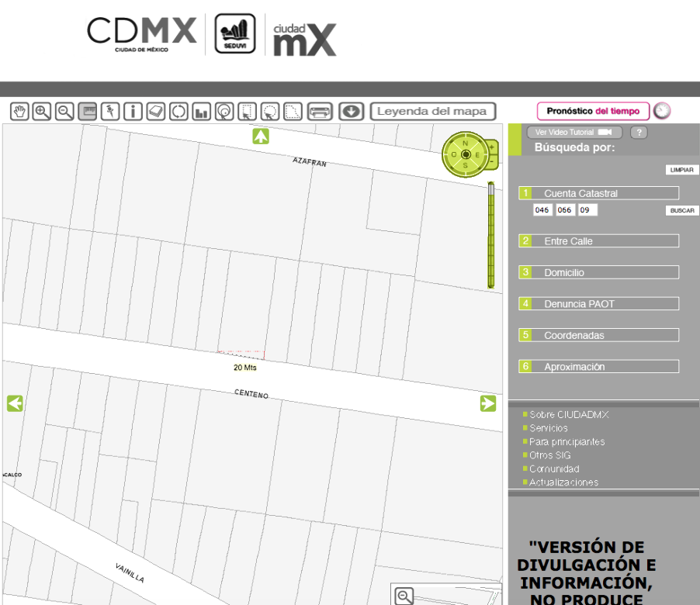
Task: Click the ciudad mX logo
Action: click(x=304, y=40)
